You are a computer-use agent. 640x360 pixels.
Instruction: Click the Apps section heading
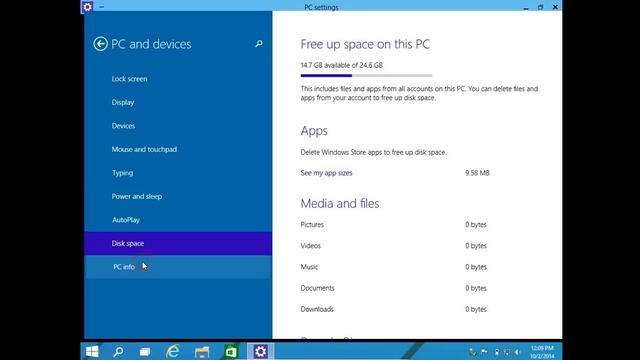point(314,131)
